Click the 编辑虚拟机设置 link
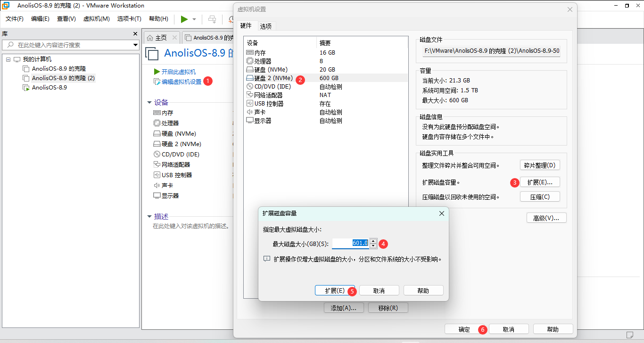 (182, 82)
